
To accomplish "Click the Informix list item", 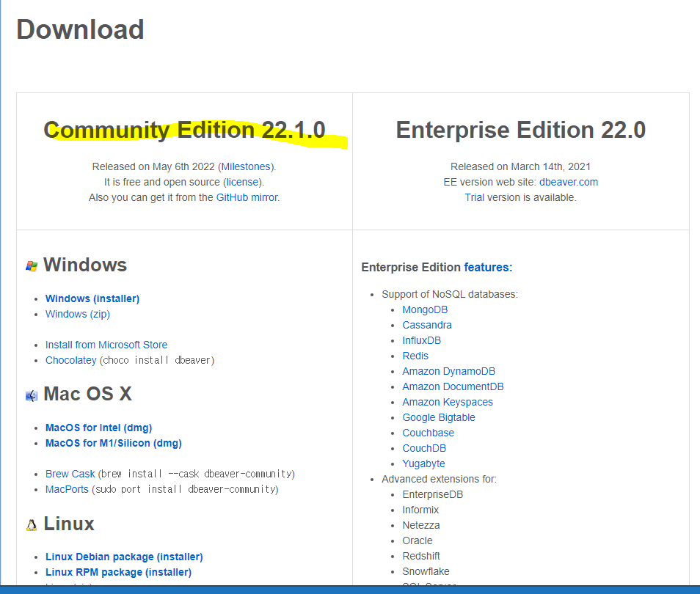I will [x=420, y=510].
